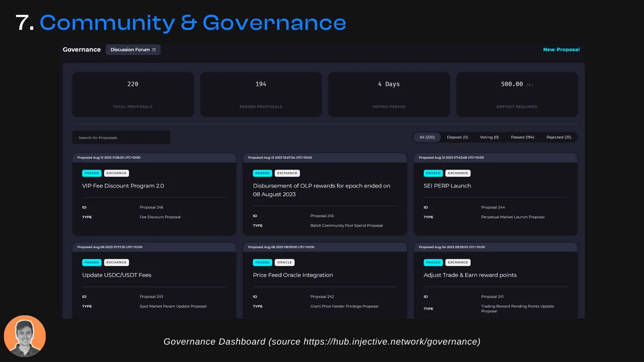
Task: Select the All (220) filter tab
Action: 427,137
